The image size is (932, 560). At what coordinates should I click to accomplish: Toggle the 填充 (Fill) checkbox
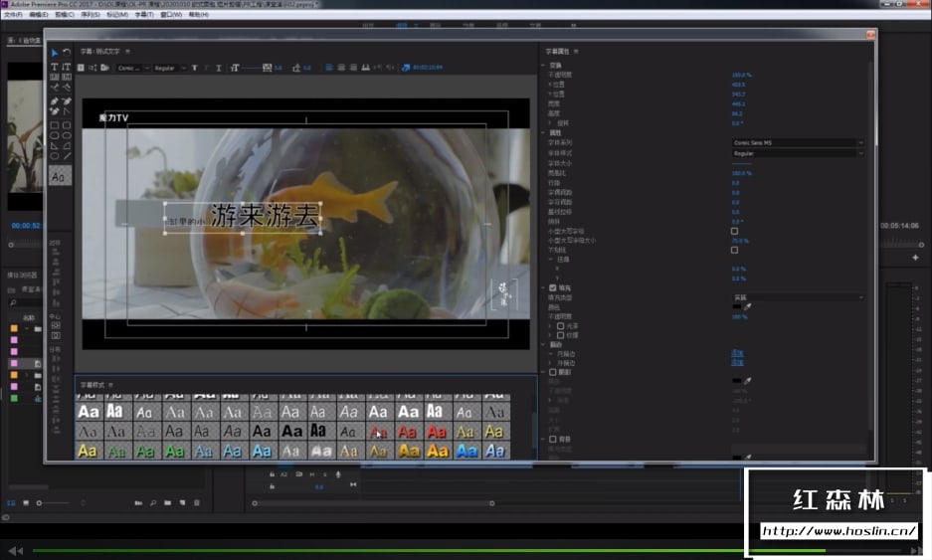pos(553,287)
